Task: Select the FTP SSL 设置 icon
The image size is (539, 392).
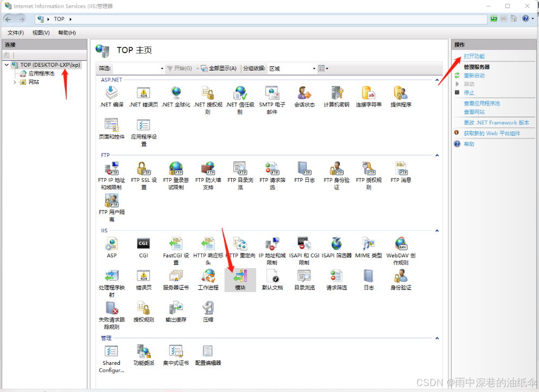Action: [x=143, y=168]
